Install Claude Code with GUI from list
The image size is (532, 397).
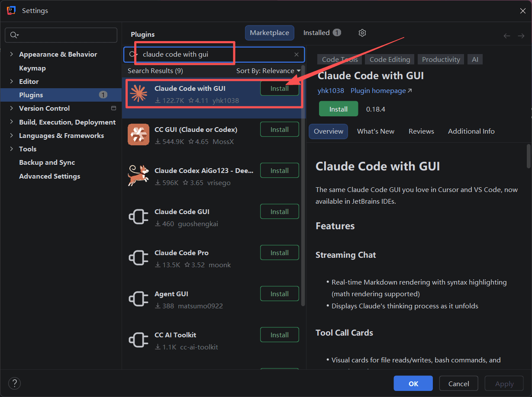[280, 88]
